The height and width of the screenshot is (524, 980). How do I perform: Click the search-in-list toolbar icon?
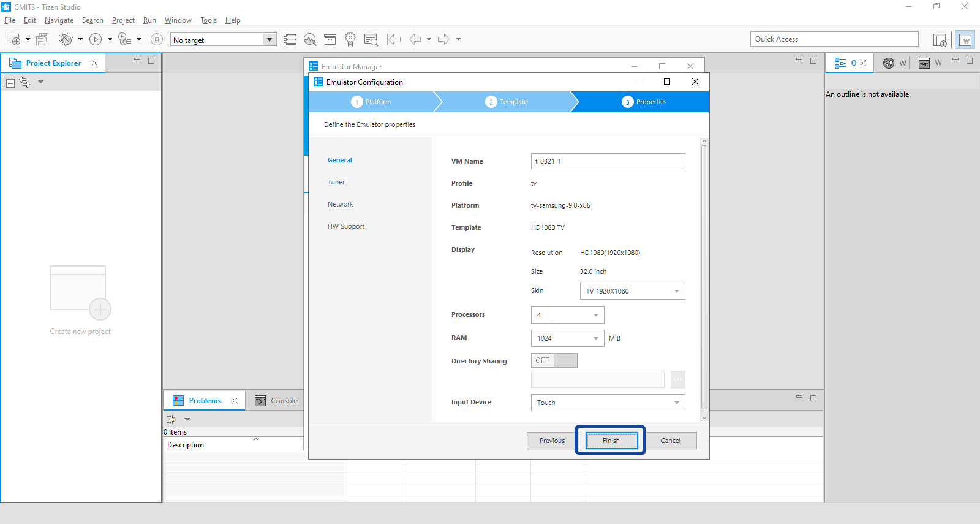(371, 39)
